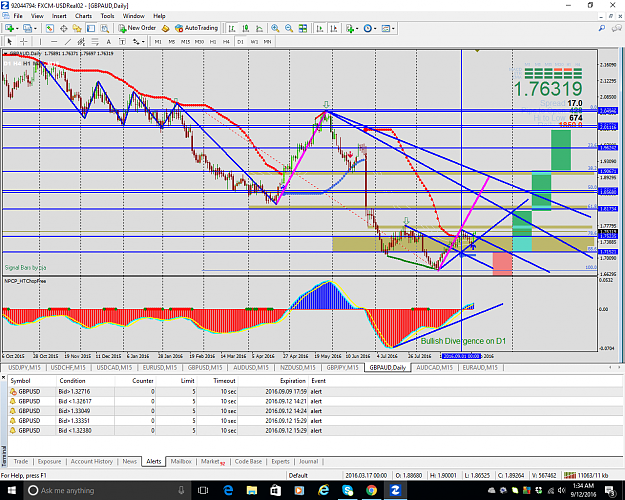Select the text tool A

(x=108, y=41)
